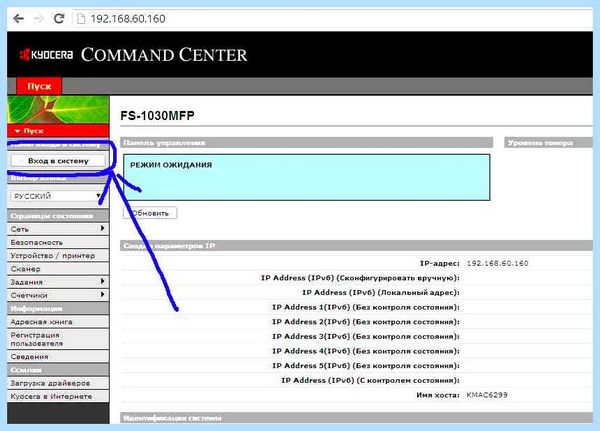Click the host name value KMAC6299
600x431 pixels.
click(x=487, y=395)
